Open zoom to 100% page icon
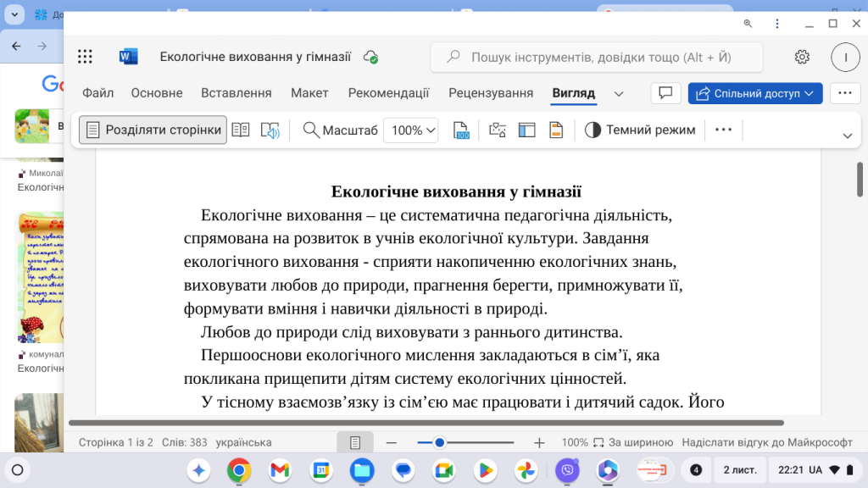Image resolution: width=868 pixels, height=488 pixels. point(460,130)
